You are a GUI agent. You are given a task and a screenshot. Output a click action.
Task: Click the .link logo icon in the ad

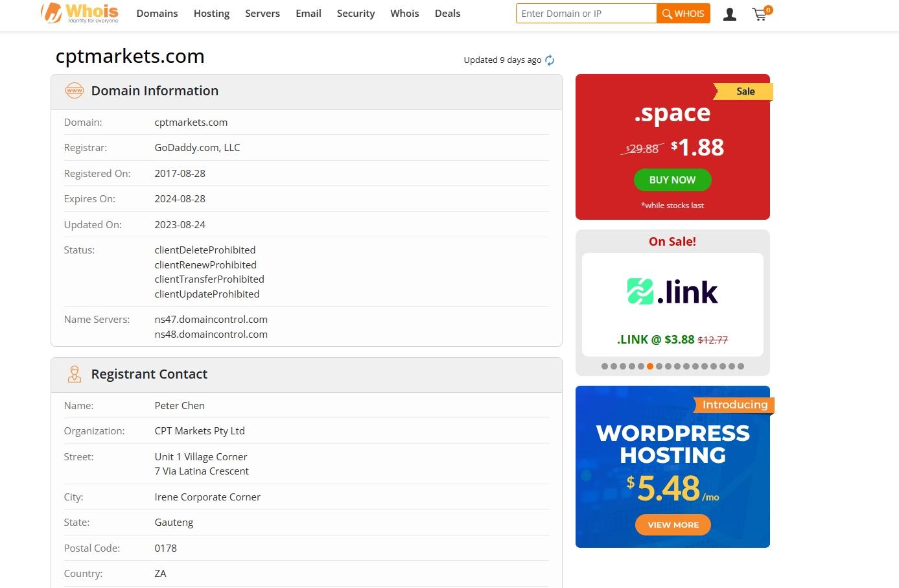coord(640,292)
